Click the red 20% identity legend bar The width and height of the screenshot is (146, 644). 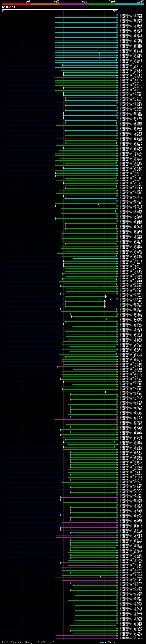16,4
